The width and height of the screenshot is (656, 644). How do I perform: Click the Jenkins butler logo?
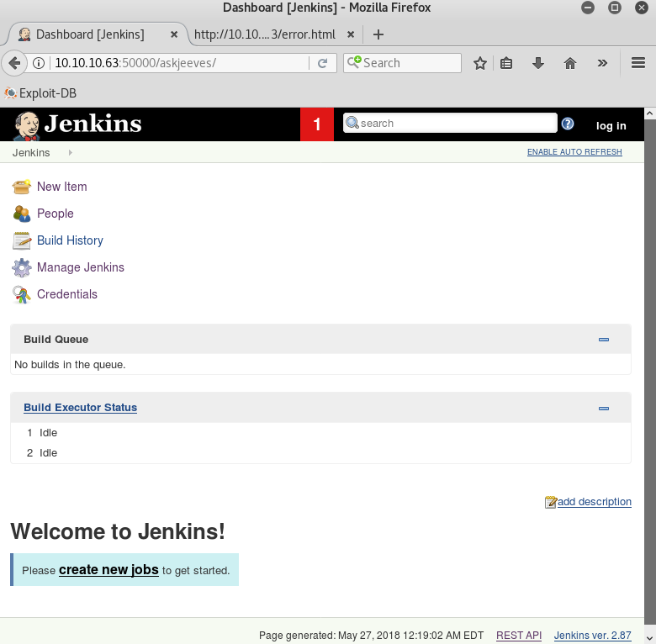coord(26,125)
